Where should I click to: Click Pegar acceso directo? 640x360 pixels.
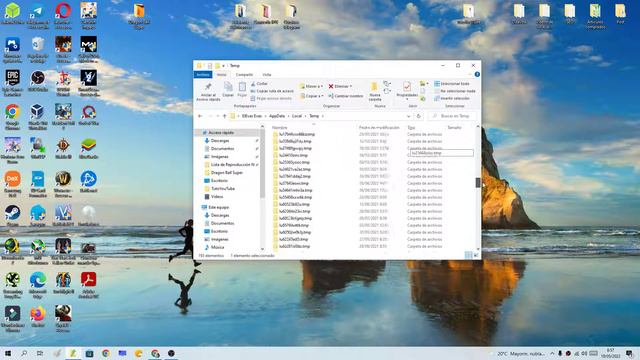[271, 98]
